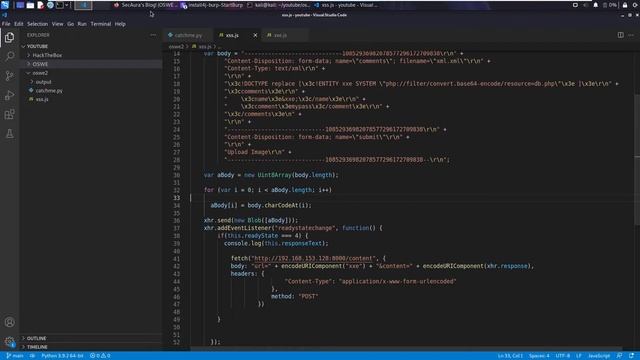Click the file manager icon in top panel

point(30,5)
